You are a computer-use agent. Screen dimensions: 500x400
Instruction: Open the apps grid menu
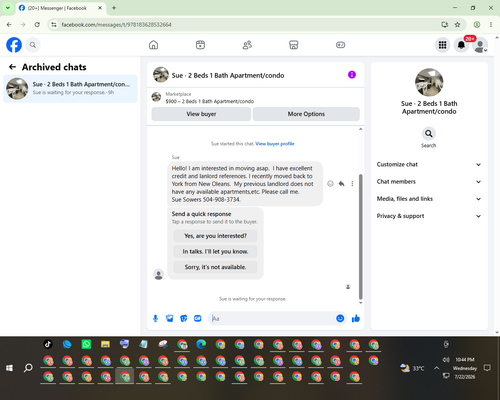click(442, 45)
